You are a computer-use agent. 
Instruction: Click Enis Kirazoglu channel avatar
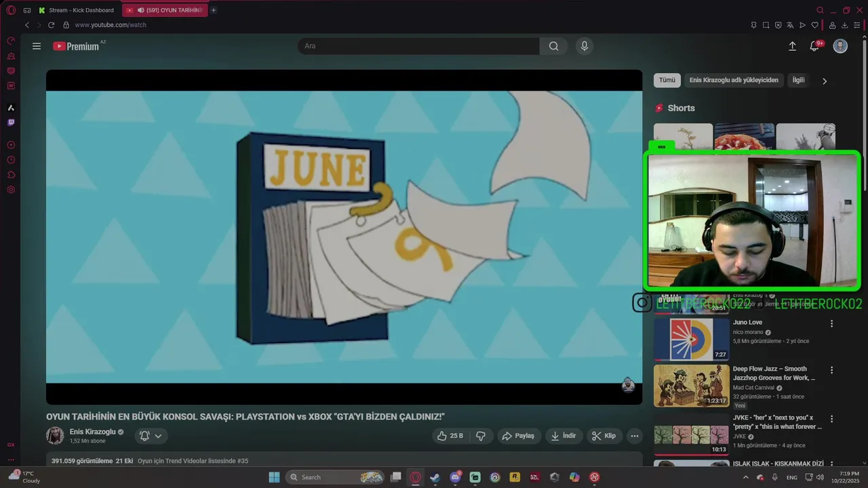[x=55, y=436]
